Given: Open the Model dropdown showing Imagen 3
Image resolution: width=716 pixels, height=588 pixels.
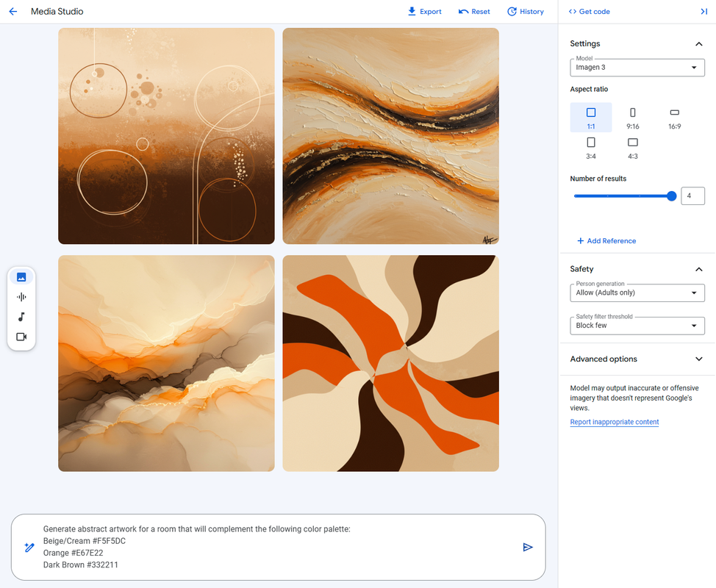Looking at the screenshot, I should coord(637,68).
